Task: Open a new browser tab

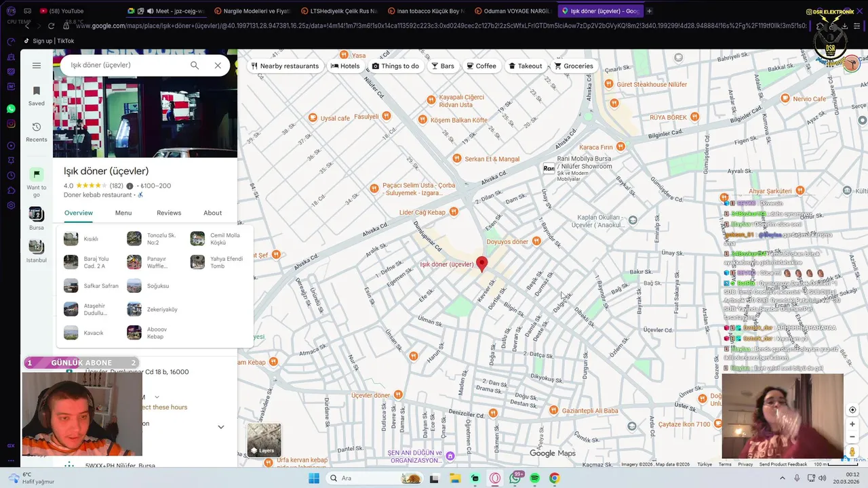Action: tap(649, 11)
